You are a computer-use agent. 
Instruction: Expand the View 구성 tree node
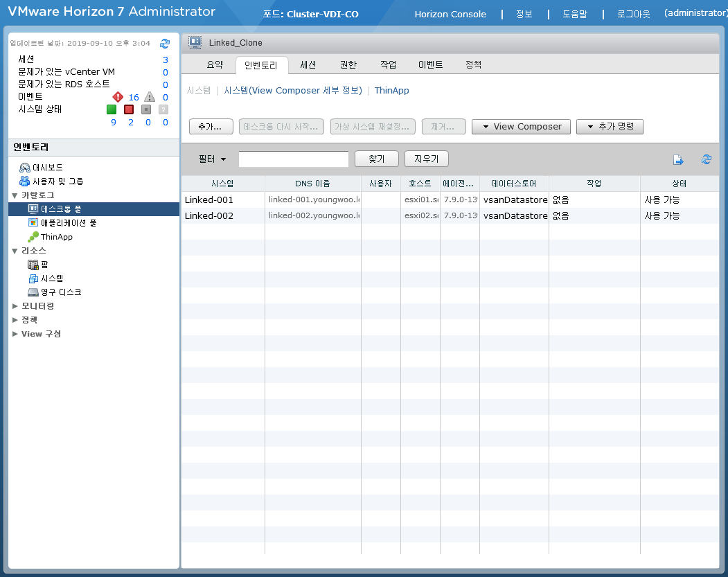(x=15, y=335)
